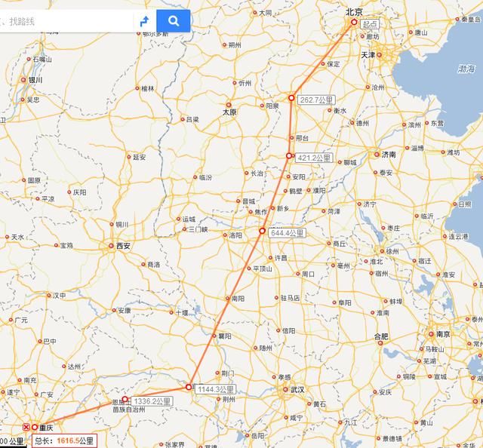Select the 天津 city marker

pos(379,55)
